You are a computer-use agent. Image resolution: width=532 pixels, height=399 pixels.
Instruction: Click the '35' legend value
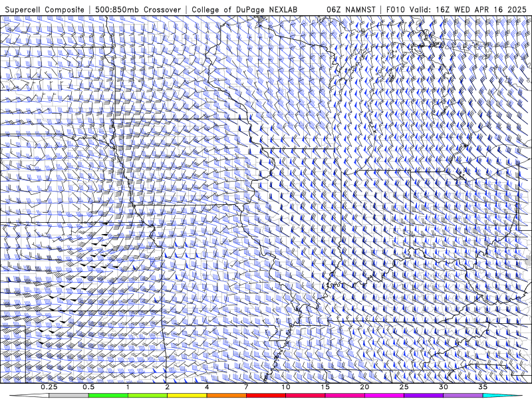click(x=483, y=387)
